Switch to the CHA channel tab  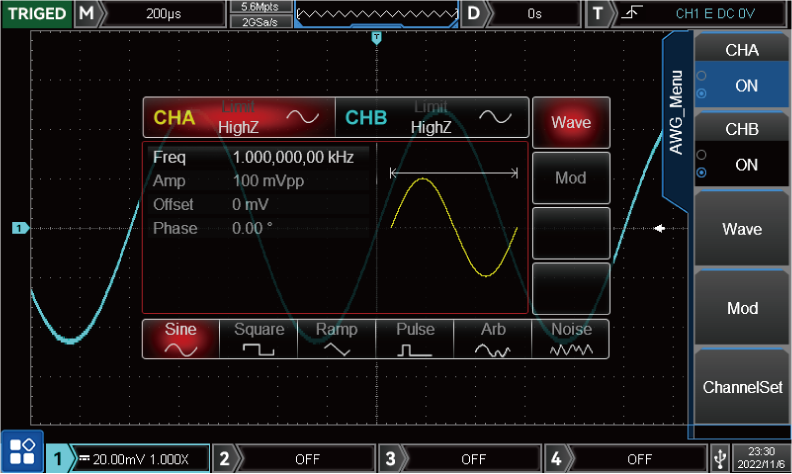pos(237,117)
